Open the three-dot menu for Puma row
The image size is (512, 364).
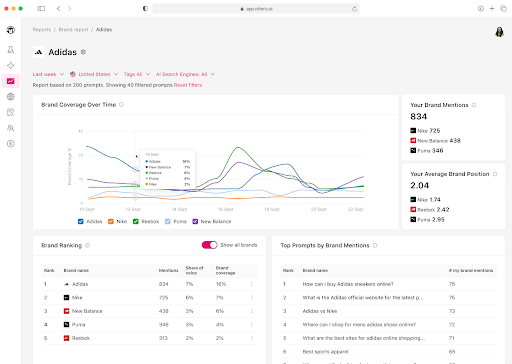click(252, 325)
